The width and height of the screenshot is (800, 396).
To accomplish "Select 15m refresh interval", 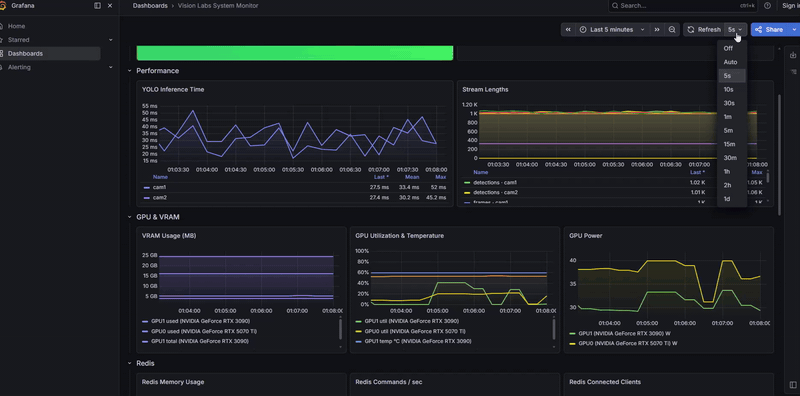I will pos(732,144).
